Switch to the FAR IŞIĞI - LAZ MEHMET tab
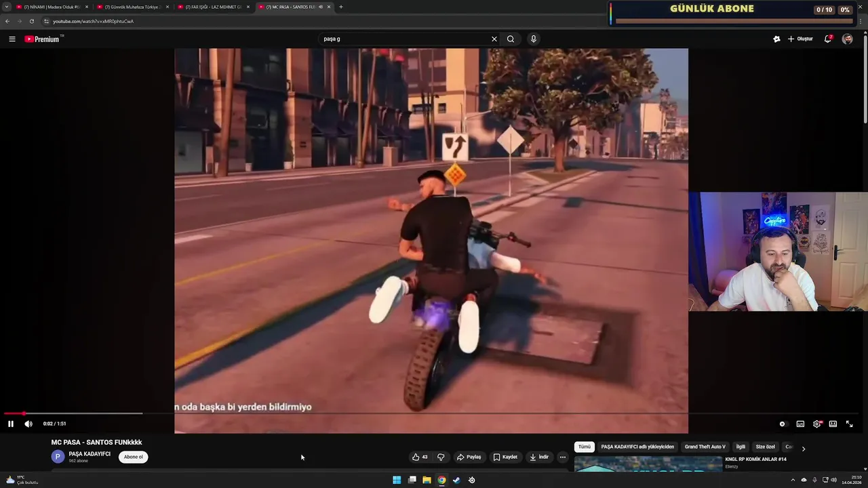This screenshot has height=488, width=868. [x=214, y=7]
